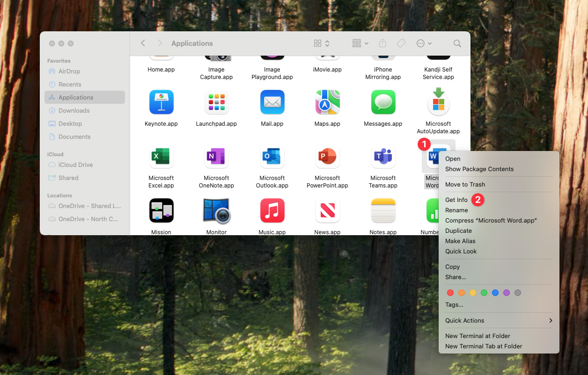Click the Search magnifier in Finder toolbar
This screenshot has height=375, width=588.
457,43
